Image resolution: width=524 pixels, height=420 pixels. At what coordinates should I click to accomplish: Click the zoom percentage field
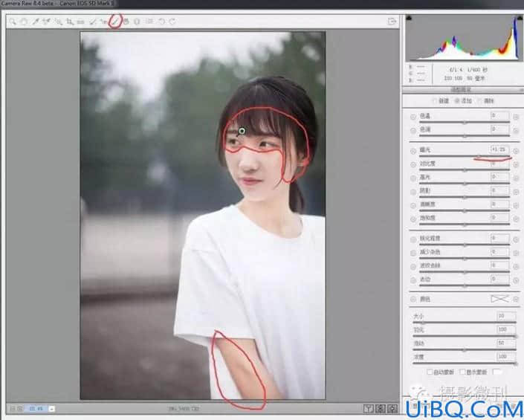[36, 408]
